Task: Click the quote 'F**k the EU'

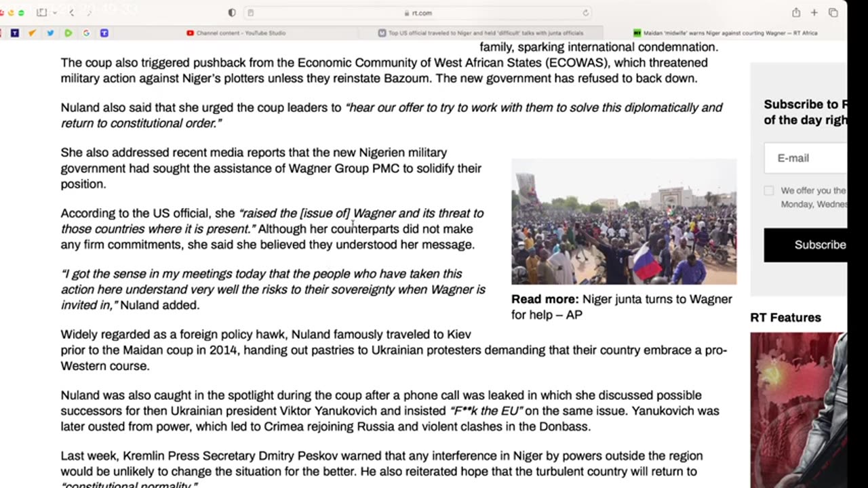Action: point(486,411)
